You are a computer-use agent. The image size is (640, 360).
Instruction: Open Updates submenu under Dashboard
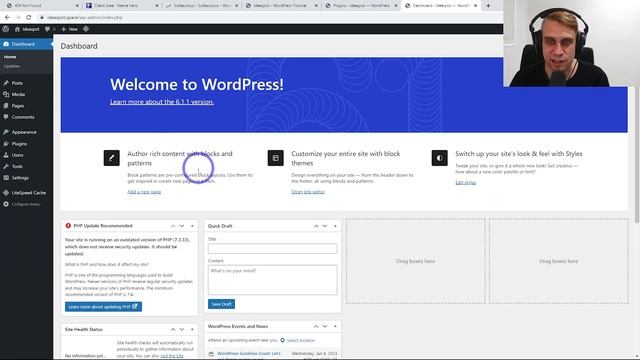[x=11, y=66]
